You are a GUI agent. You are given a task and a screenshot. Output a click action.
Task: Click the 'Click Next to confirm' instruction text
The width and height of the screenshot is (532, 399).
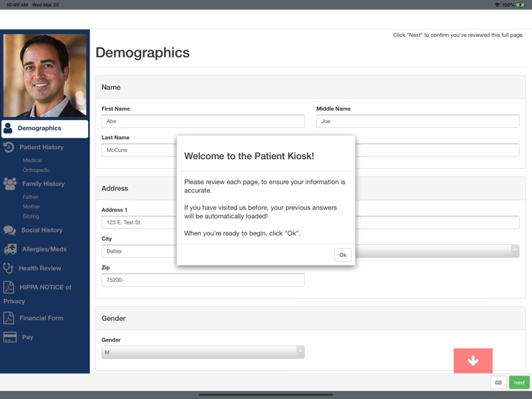click(x=458, y=35)
